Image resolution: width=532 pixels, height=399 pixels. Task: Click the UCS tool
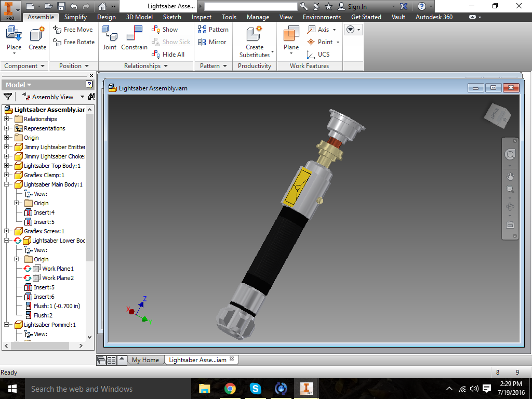(318, 54)
